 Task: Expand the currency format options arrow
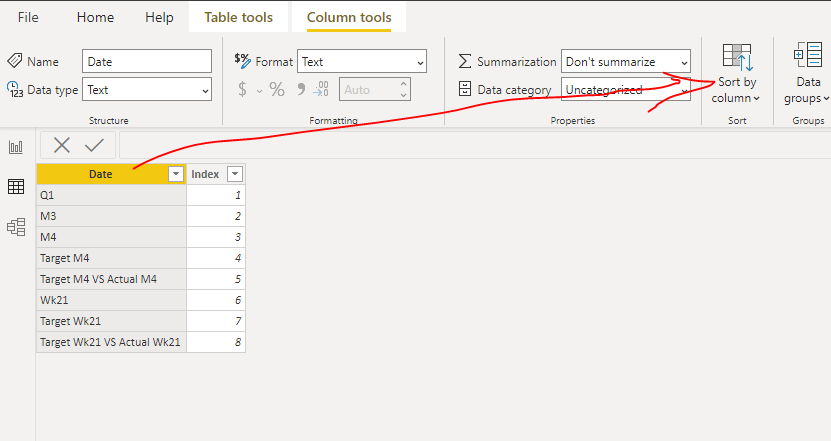259,91
